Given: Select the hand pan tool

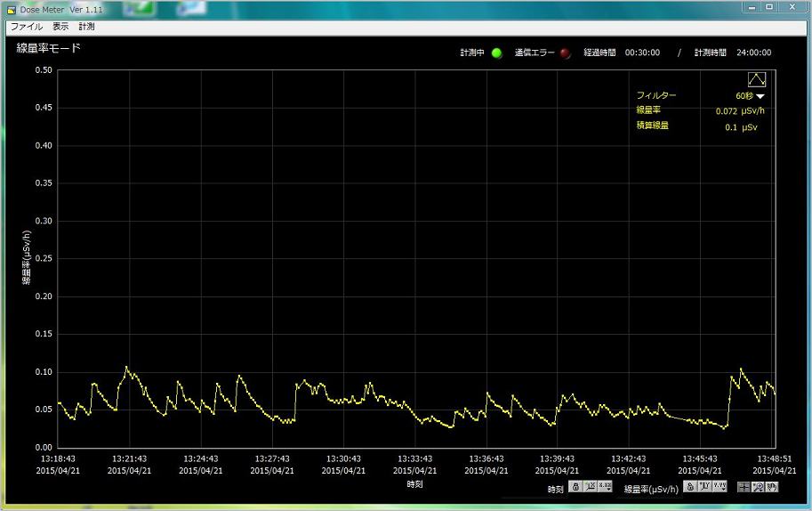Looking at the screenshot, I should click(x=772, y=487).
